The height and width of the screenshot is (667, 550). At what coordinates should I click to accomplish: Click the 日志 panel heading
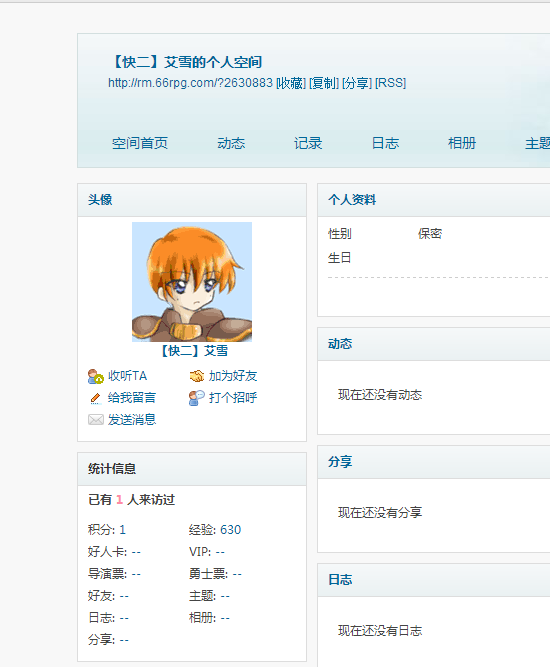click(x=340, y=580)
